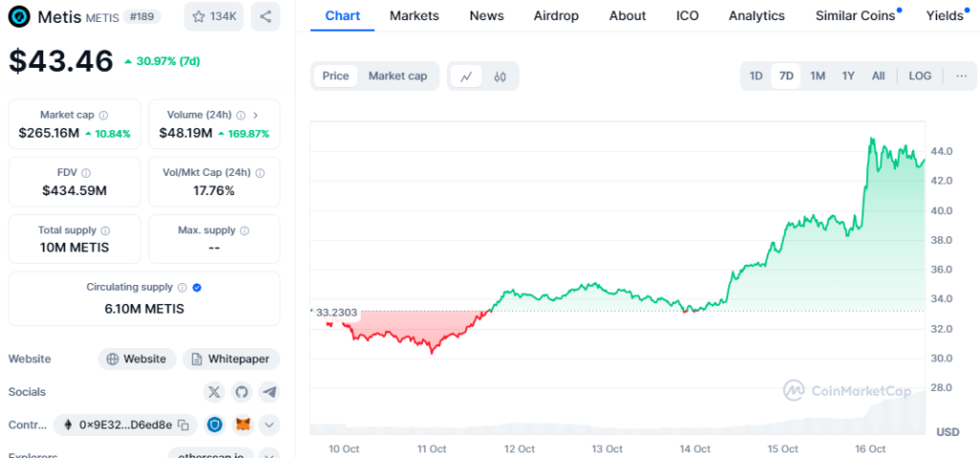
Task: Click the verified circulating supply badge
Action: [x=197, y=288]
